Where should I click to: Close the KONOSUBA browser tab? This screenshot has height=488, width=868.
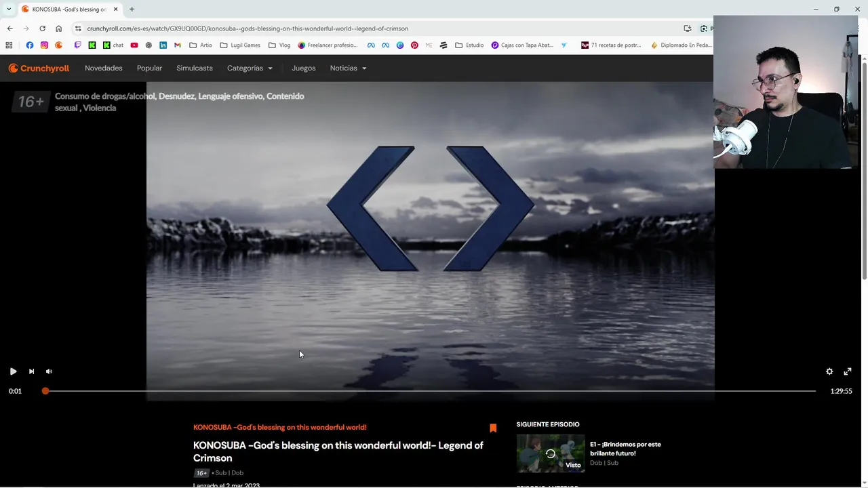(116, 9)
